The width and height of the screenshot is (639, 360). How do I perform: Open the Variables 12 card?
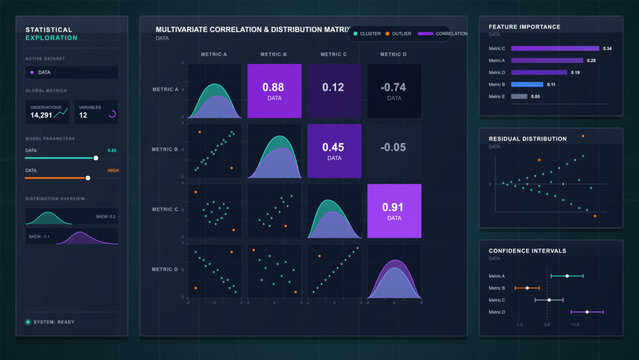(x=97, y=112)
